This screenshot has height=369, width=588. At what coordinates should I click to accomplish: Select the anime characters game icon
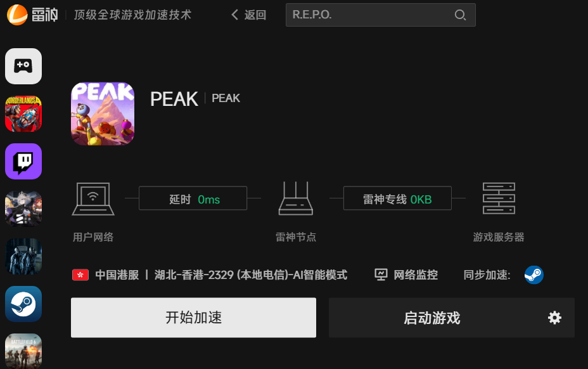(x=23, y=209)
